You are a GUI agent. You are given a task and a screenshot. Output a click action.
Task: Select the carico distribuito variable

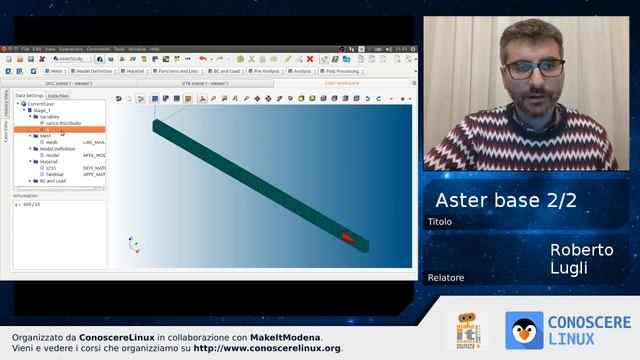pyautogui.click(x=63, y=123)
